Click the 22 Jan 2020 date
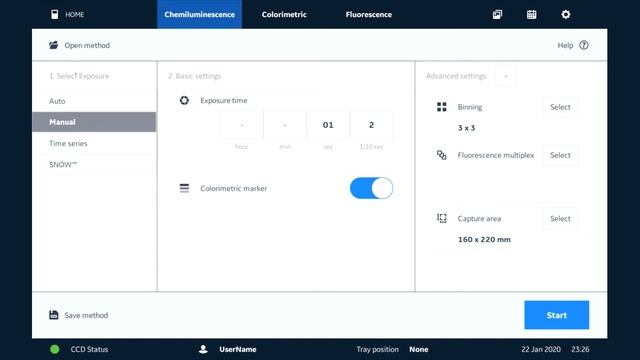This screenshot has width=640, height=360. click(x=541, y=349)
